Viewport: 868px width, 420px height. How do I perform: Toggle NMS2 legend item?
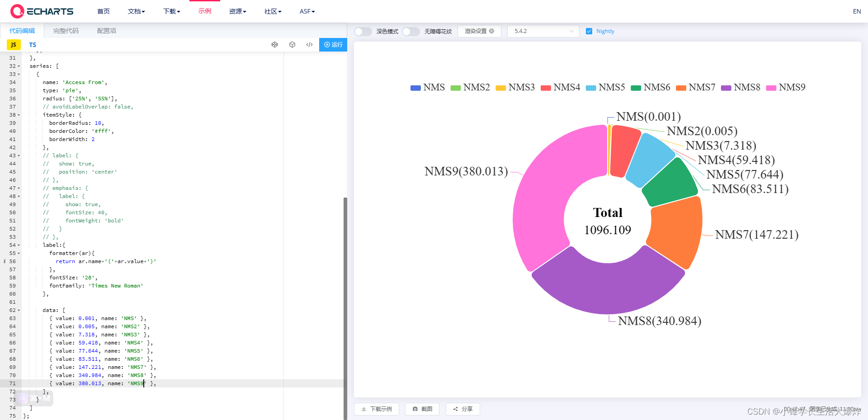coord(470,87)
